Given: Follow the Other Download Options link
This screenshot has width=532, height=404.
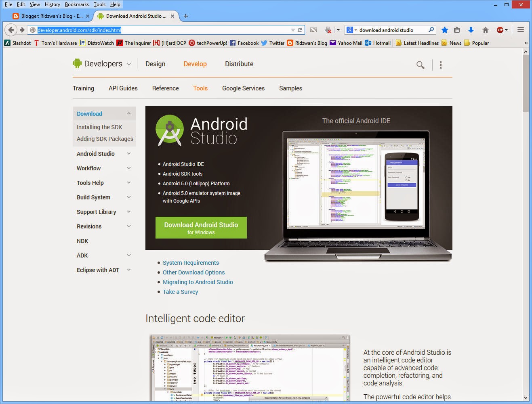Looking at the screenshot, I should pos(194,272).
